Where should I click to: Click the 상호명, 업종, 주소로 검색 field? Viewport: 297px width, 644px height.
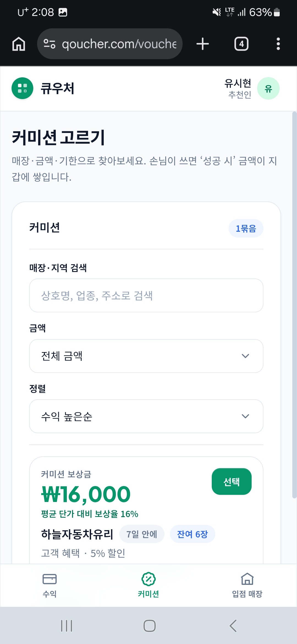146,296
